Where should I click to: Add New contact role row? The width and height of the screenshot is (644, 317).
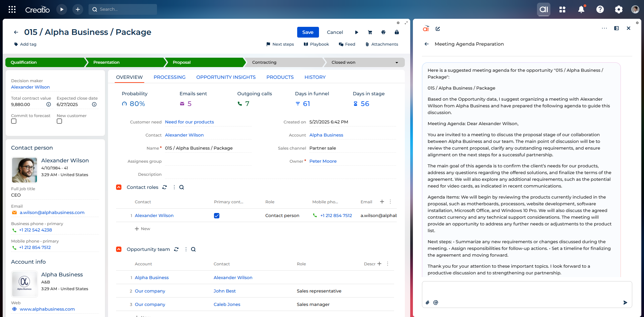[143, 229]
